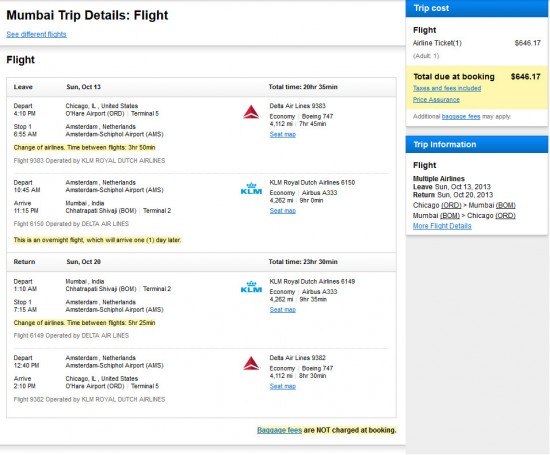Open Seat map for Delta flight 9382
The width and height of the screenshot is (550, 455).
[x=283, y=386]
